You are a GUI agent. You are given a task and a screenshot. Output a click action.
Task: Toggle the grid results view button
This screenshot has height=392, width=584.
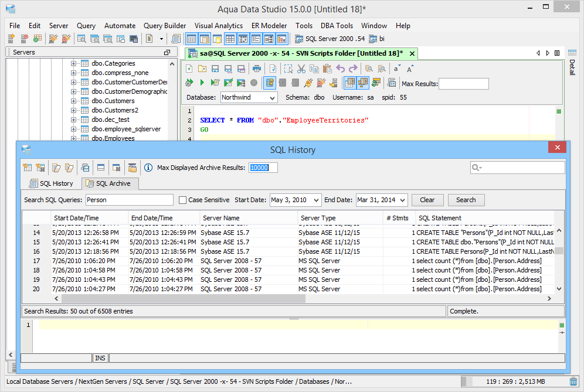pyautogui.click(x=349, y=83)
